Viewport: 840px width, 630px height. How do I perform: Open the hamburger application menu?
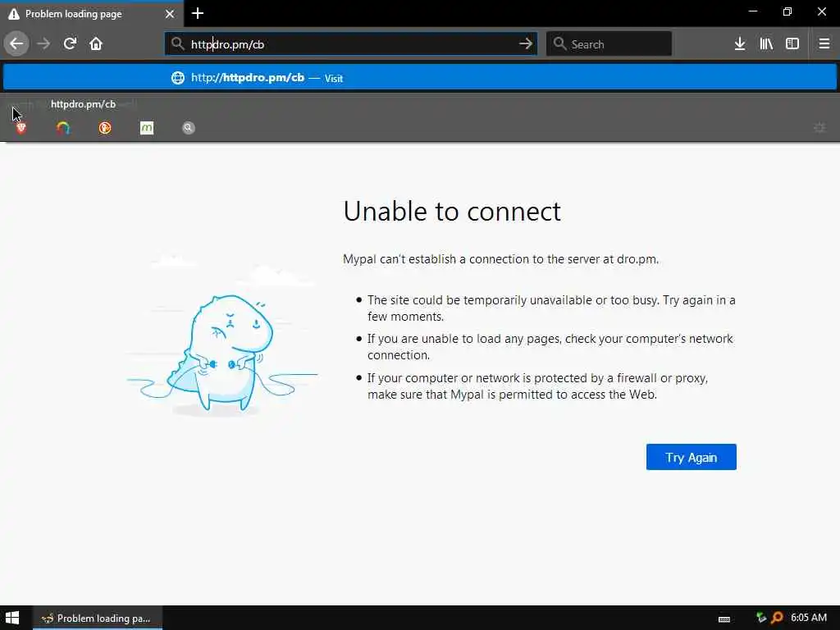pyautogui.click(x=824, y=43)
